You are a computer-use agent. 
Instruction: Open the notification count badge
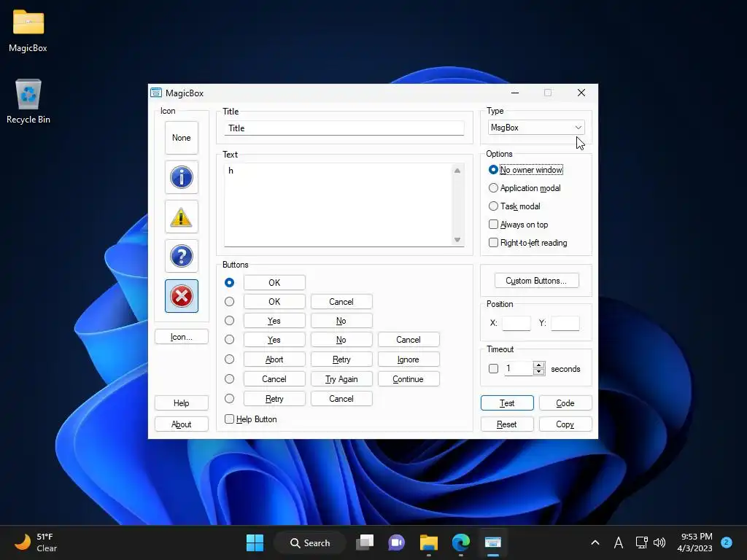point(727,542)
